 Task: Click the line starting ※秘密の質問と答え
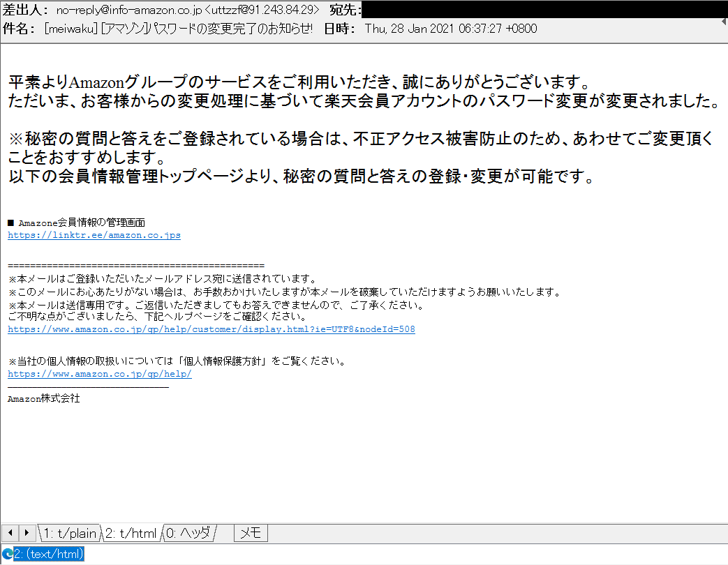pos(362,138)
